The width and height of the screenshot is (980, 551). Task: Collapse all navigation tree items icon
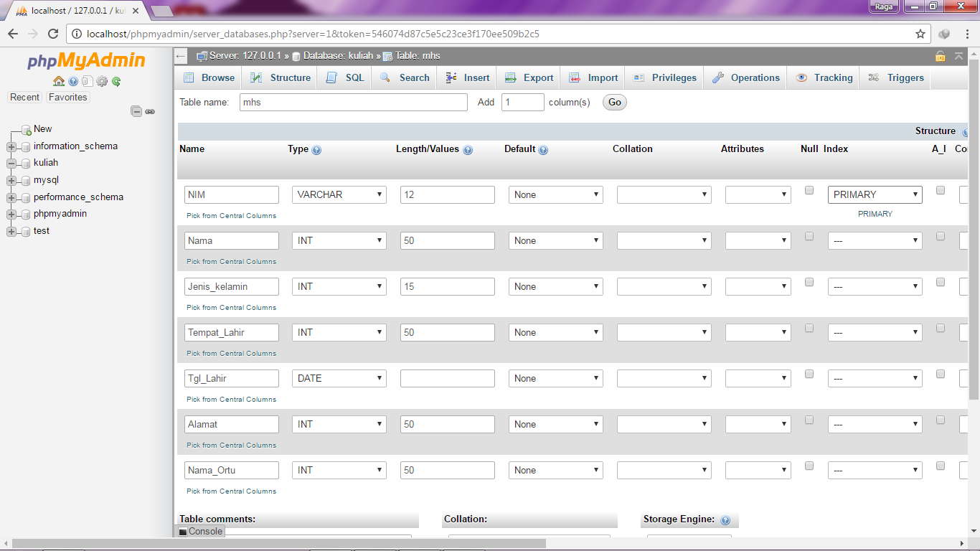pyautogui.click(x=136, y=111)
